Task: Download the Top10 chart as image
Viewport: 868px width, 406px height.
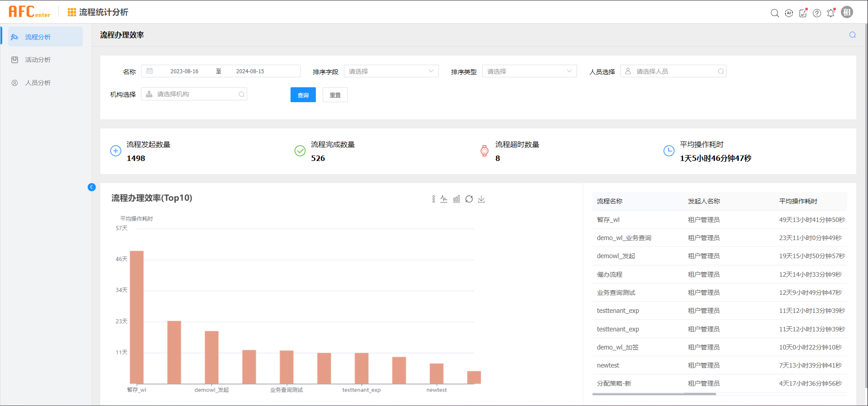Action: tap(481, 199)
